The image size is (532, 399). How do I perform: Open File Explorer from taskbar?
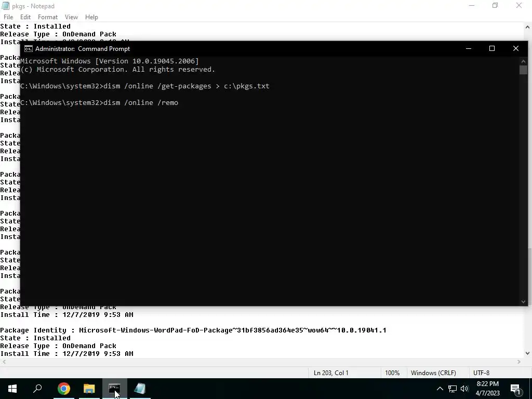[x=89, y=389]
